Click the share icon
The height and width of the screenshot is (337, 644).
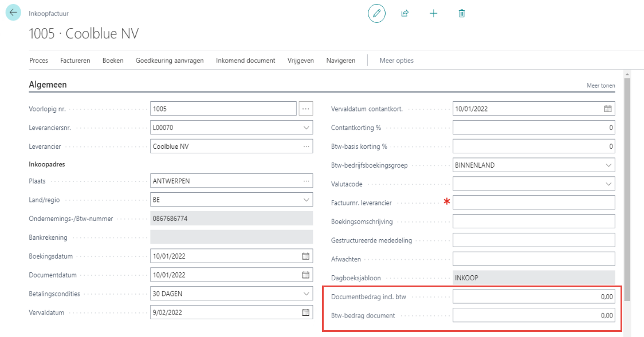click(x=405, y=13)
